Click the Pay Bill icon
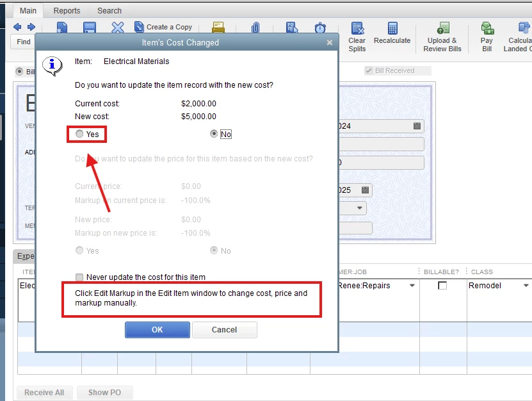Viewport: 532px width, 401px height. [x=487, y=37]
